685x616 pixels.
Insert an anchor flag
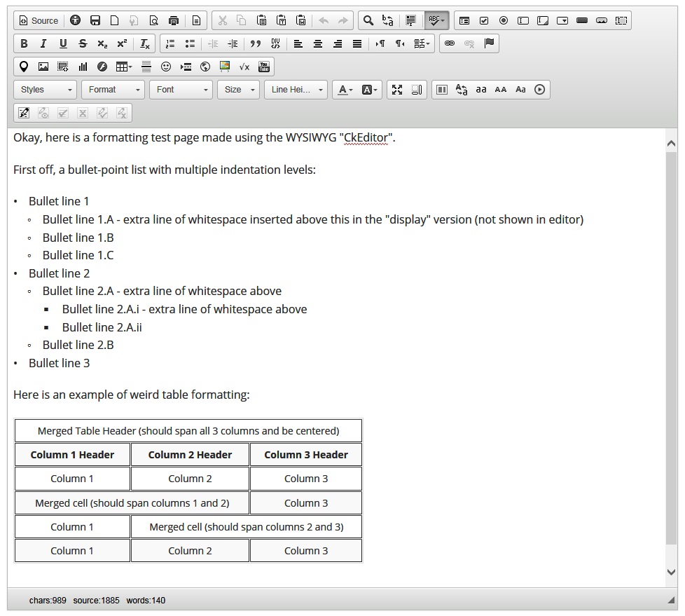click(490, 43)
